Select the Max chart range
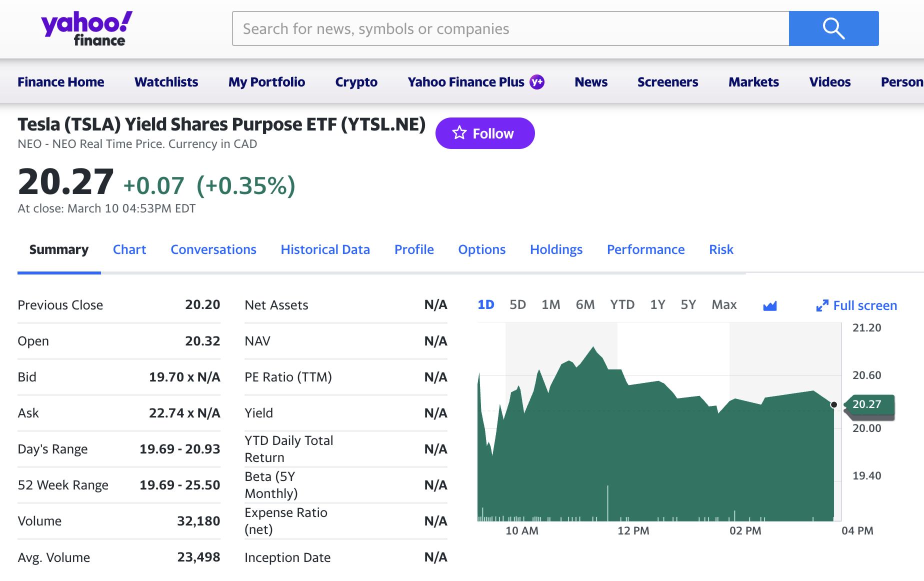 click(x=724, y=304)
